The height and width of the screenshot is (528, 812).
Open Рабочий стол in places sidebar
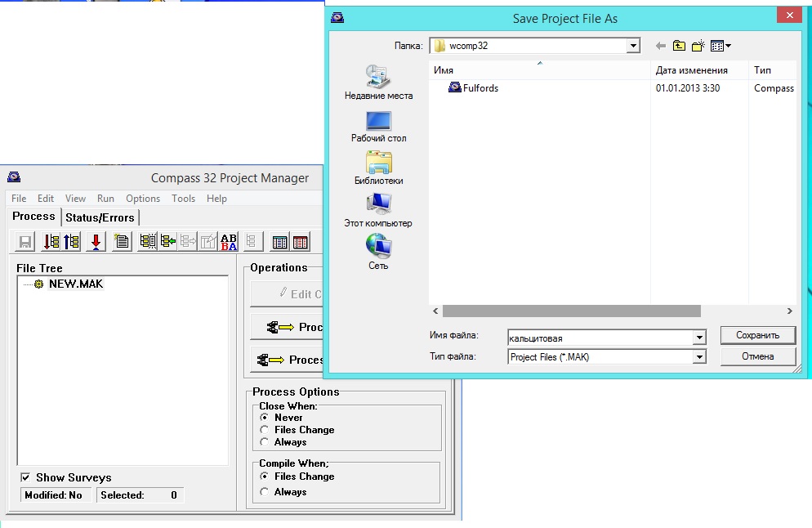coord(378,125)
